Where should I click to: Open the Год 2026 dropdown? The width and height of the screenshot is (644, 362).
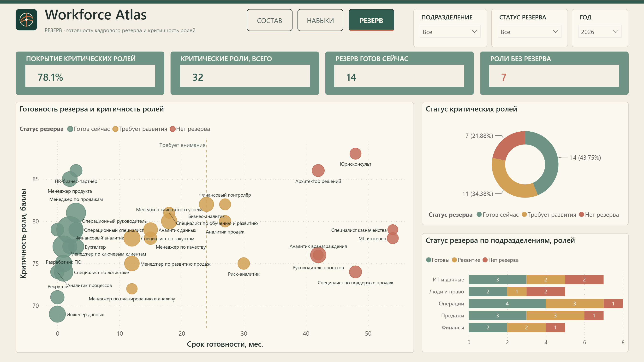click(600, 32)
